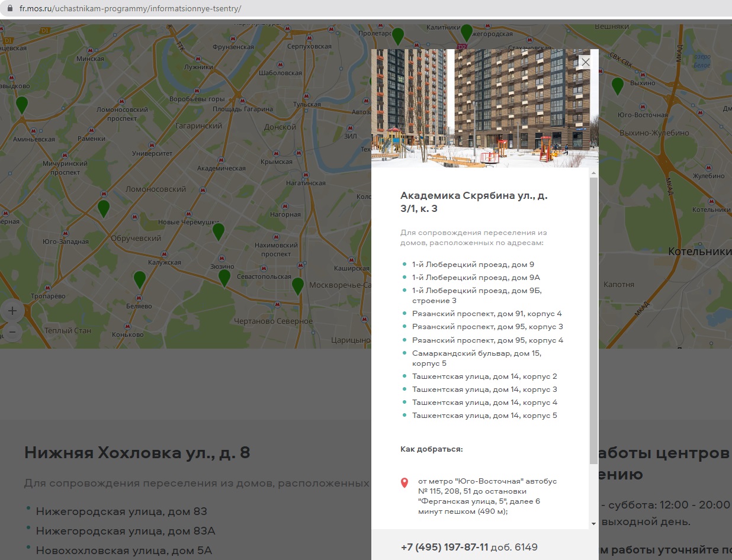Click Нижегородская улица, дом 83A item
Viewport: 732px width, 560px height.
tap(126, 531)
